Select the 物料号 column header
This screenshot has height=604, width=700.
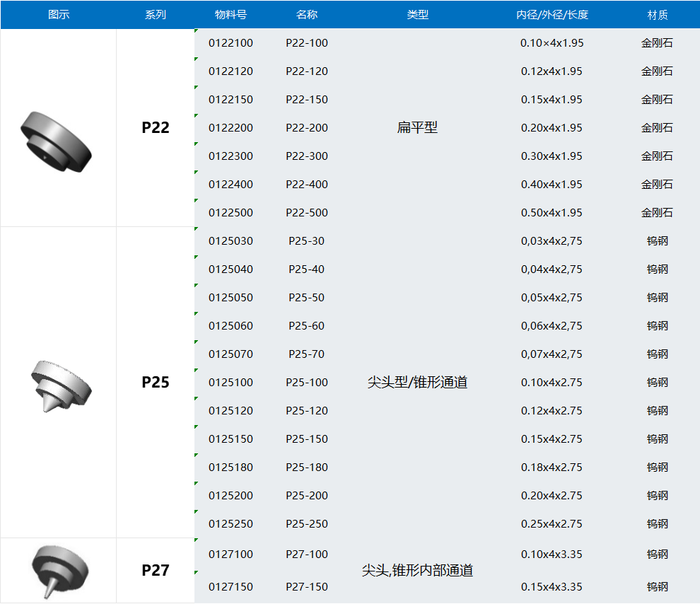pyautogui.click(x=231, y=15)
